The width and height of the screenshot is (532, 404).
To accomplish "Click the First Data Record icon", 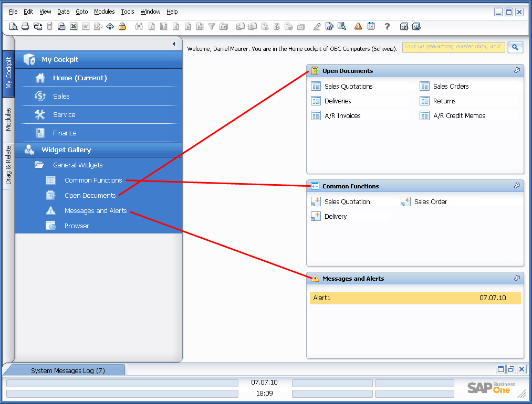I will pos(163,26).
